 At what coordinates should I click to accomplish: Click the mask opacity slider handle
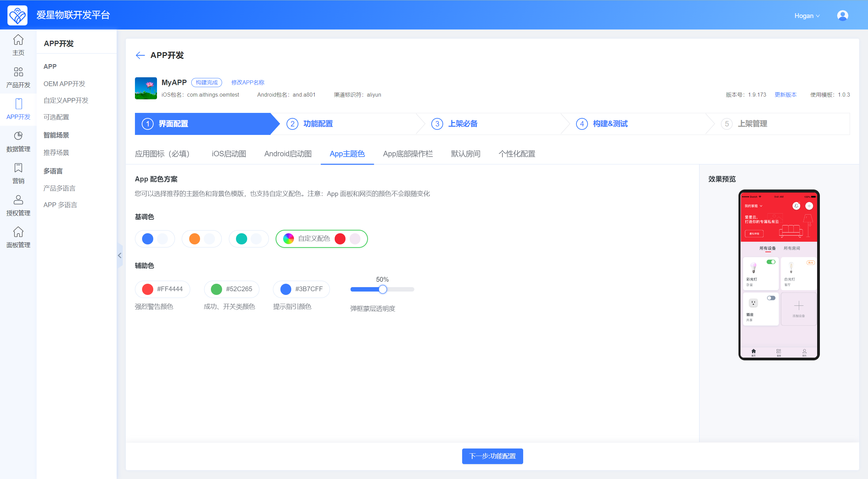click(382, 289)
